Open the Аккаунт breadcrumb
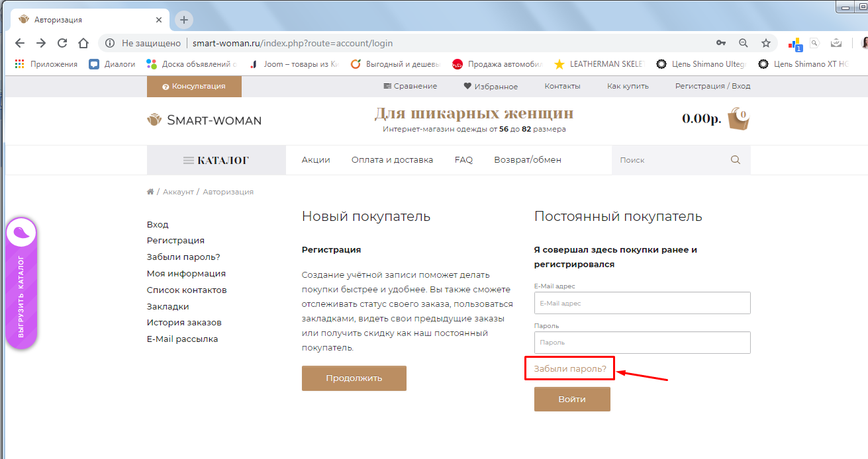This screenshot has width=868, height=459. coord(178,192)
